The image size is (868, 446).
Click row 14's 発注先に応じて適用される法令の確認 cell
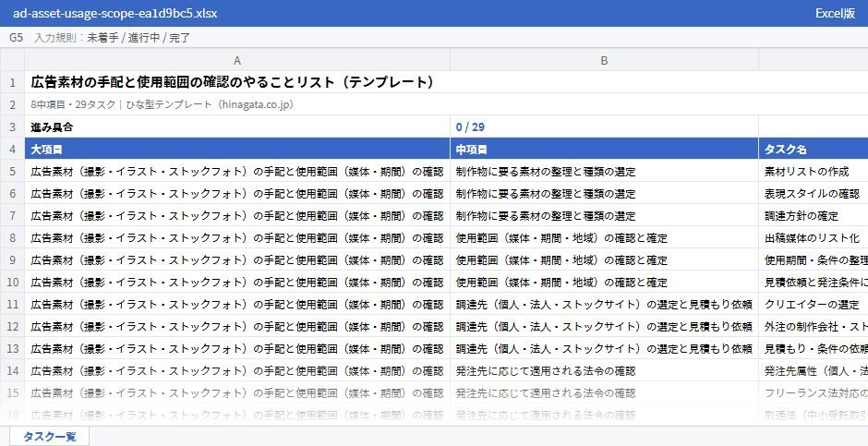tap(605, 370)
